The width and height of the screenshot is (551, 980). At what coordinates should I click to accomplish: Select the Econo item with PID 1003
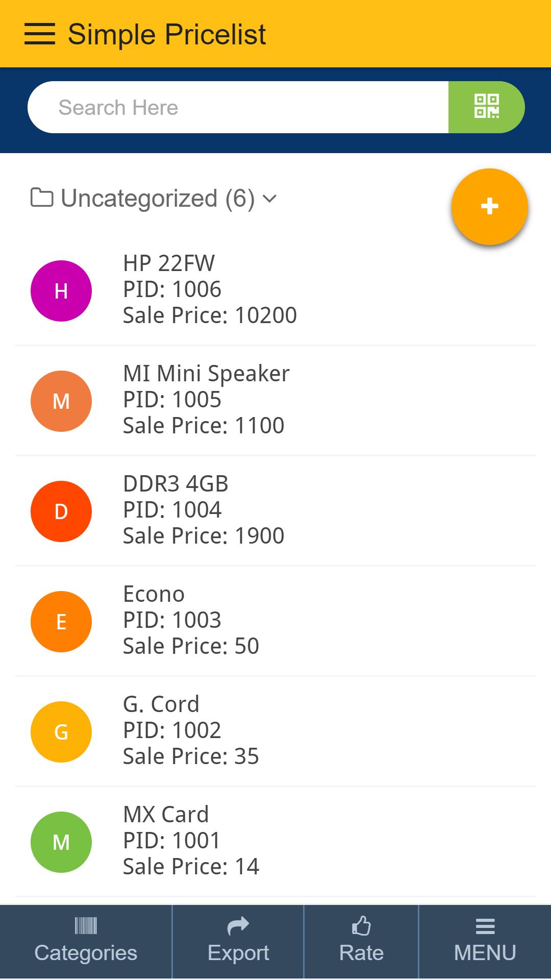point(275,621)
